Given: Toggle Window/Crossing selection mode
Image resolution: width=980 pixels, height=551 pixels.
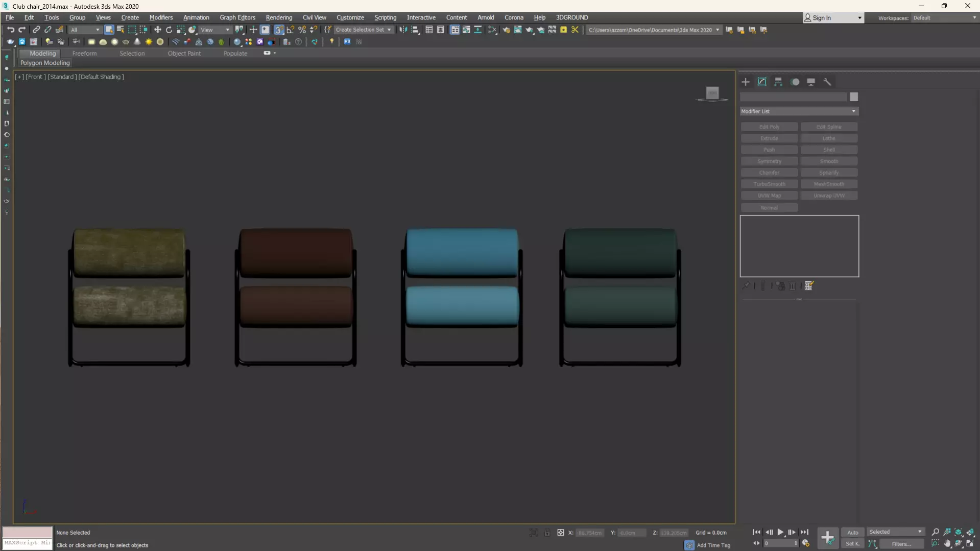Looking at the screenshot, I should coord(144,30).
